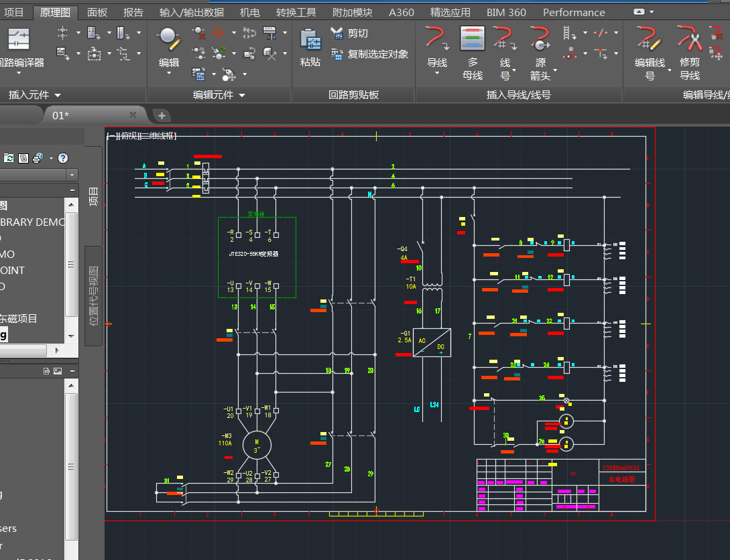This screenshot has height=560, width=730.
Task: Click the help question mark icon above project list
Action: 62,158
